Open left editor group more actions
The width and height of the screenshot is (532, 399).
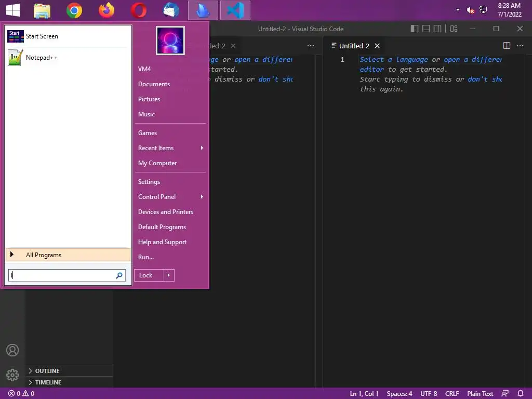tap(311, 46)
